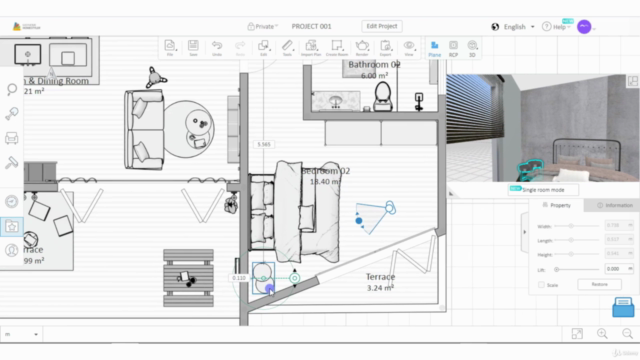Click the 3D preview thumbnail of bedroom

pos(542,128)
